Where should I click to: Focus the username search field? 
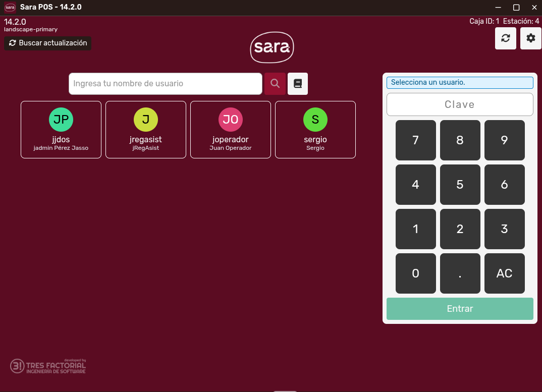click(166, 84)
